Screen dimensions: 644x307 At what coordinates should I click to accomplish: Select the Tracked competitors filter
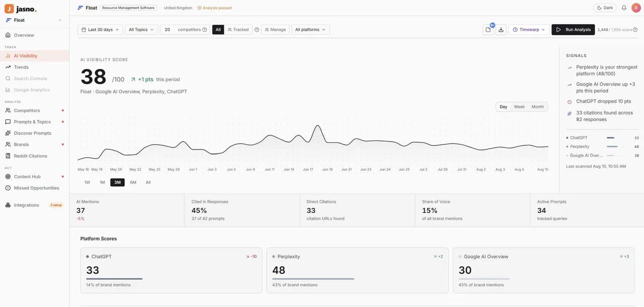coord(238,30)
